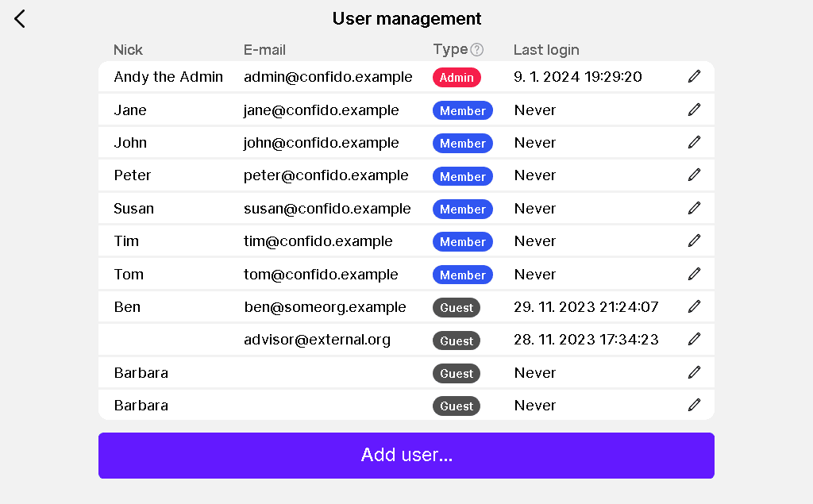Click tim@confido.example email
813x504 pixels.
coord(318,241)
